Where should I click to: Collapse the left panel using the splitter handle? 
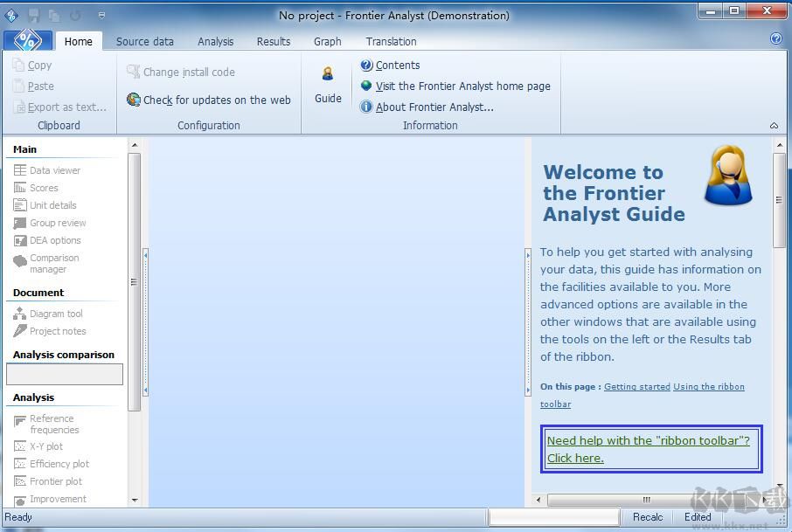click(145, 322)
